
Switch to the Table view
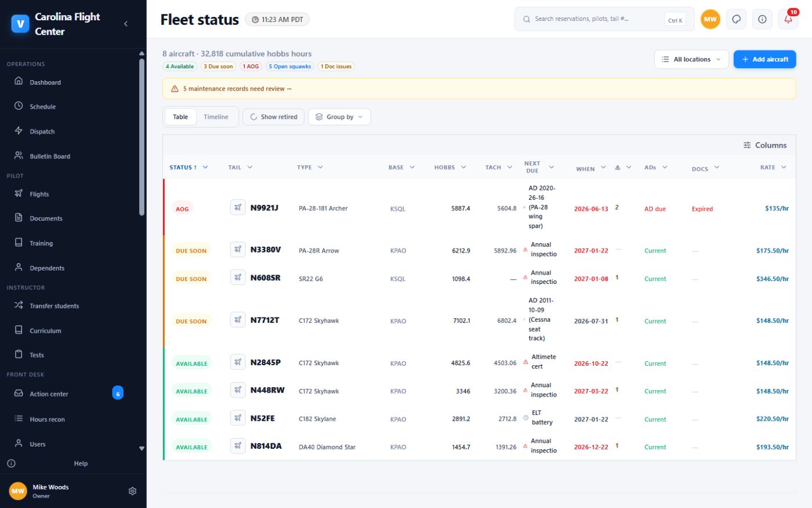tap(180, 117)
